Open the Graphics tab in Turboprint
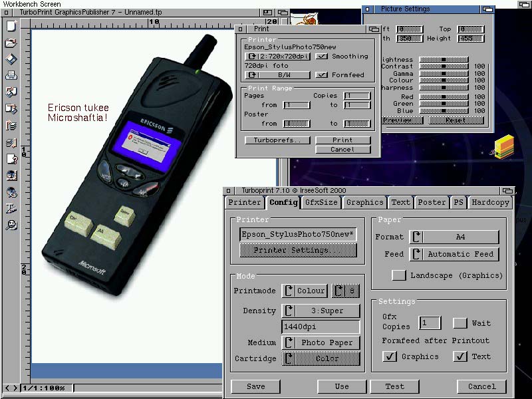The image size is (532, 399). [364, 203]
